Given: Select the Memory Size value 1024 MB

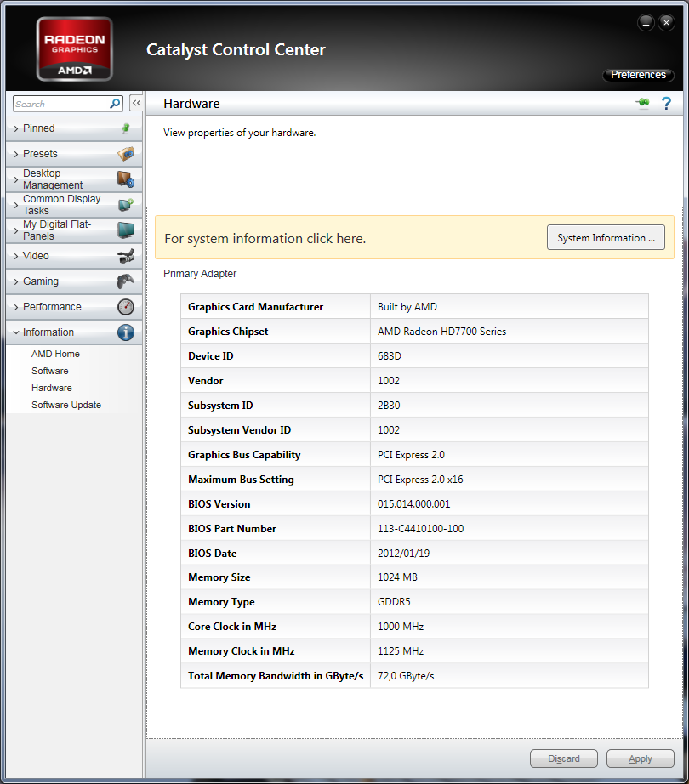Looking at the screenshot, I should pos(510,577).
